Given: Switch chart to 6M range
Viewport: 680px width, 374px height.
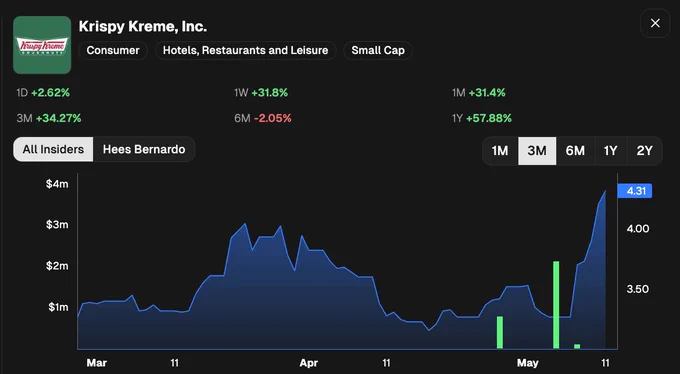Looking at the screenshot, I should point(575,151).
